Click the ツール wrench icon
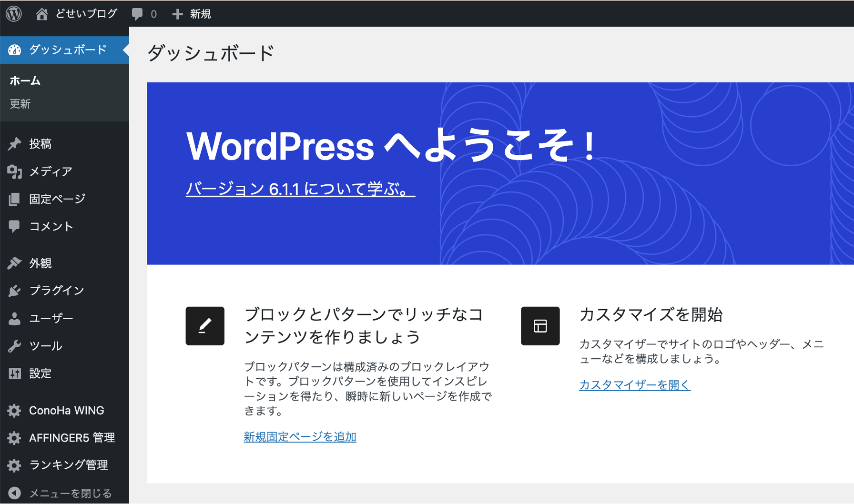Image resolution: width=854 pixels, height=504 pixels. coord(15,346)
